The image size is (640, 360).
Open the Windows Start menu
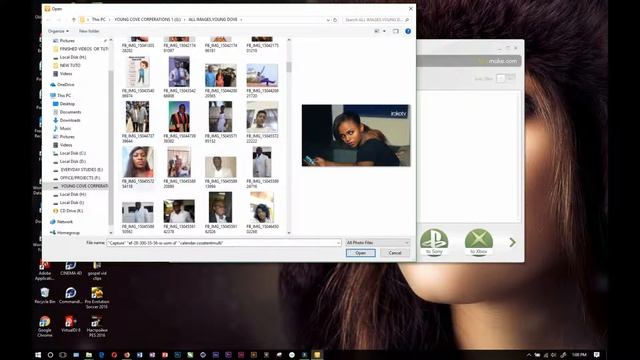coord(38,355)
